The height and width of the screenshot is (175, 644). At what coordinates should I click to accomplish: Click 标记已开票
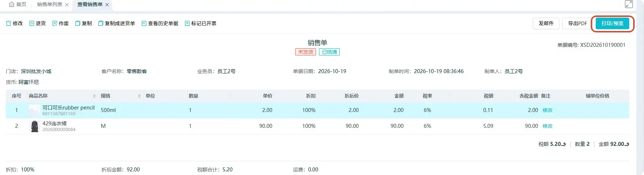pos(201,23)
